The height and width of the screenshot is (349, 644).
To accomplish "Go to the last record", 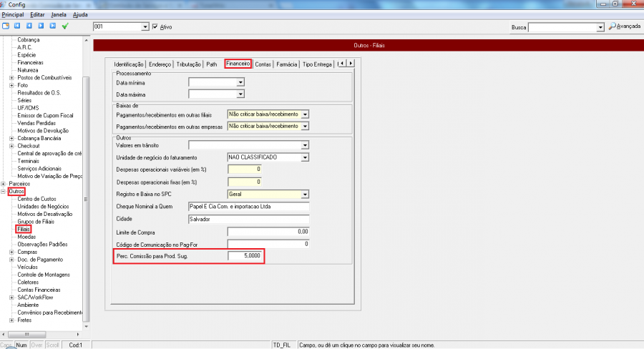I will (52, 26).
